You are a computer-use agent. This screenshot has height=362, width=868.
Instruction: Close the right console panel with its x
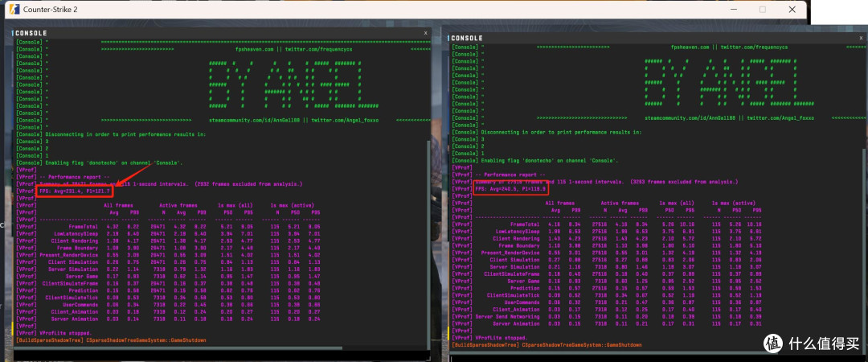[x=860, y=38]
